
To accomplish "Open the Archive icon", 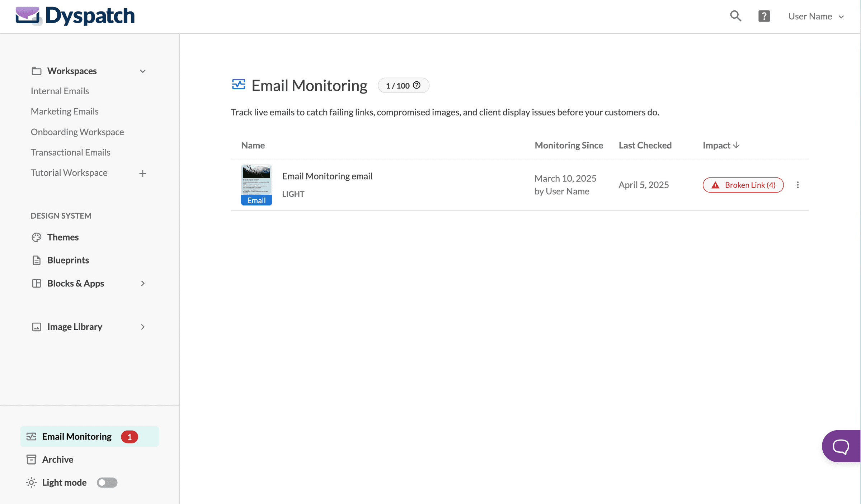I will tap(31, 459).
